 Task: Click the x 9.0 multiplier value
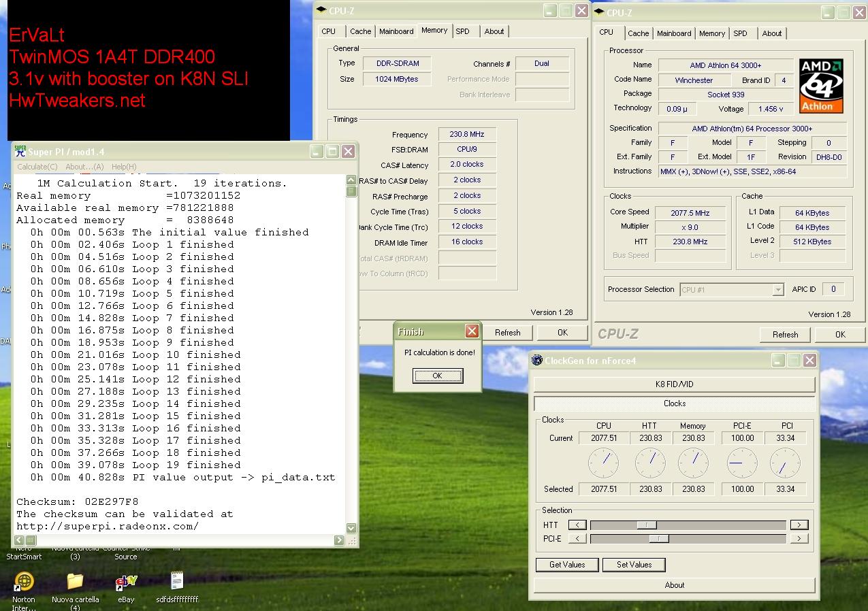pyautogui.click(x=690, y=227)
